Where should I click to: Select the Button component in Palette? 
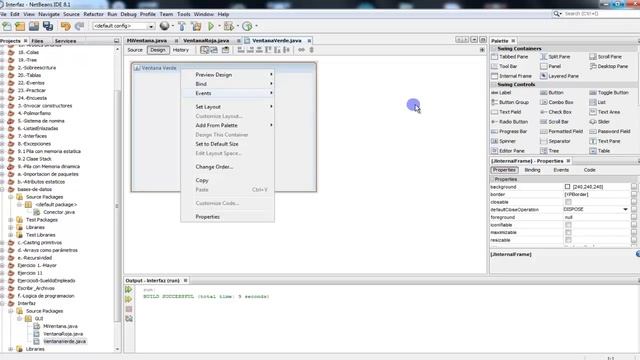click(552, 93)
